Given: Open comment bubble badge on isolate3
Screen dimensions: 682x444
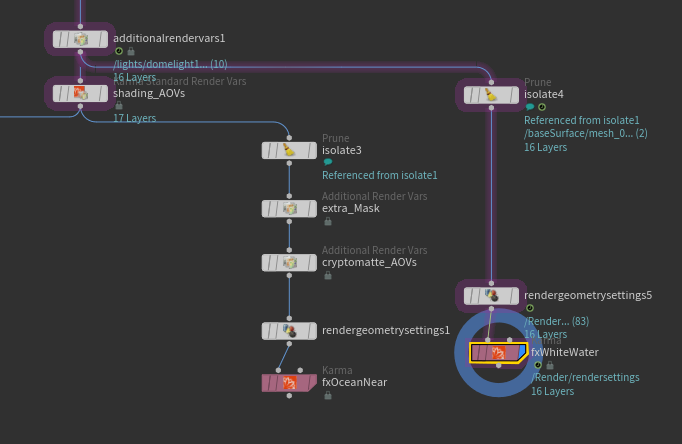Looking at the screenshot, I should point(328,162).
